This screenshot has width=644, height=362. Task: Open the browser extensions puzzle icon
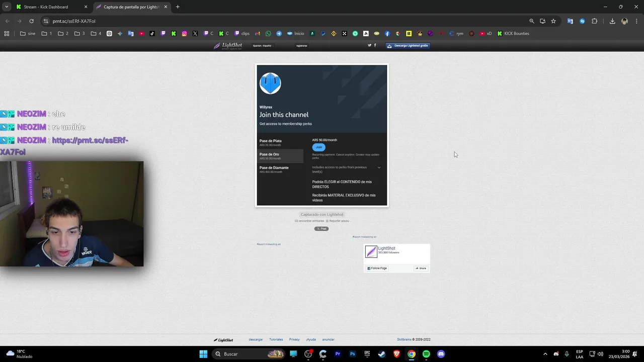pos(594,21)
